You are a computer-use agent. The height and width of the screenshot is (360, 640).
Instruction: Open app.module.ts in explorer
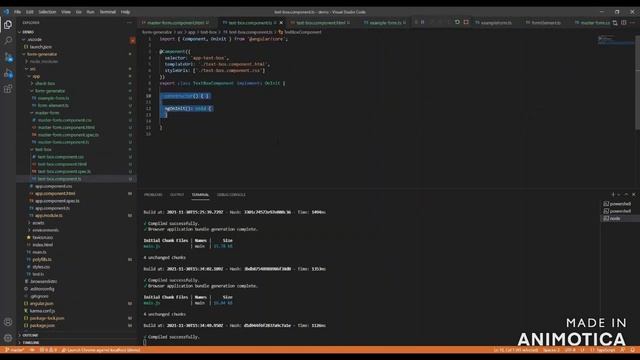pyautogui.click(x=49, y=216)
